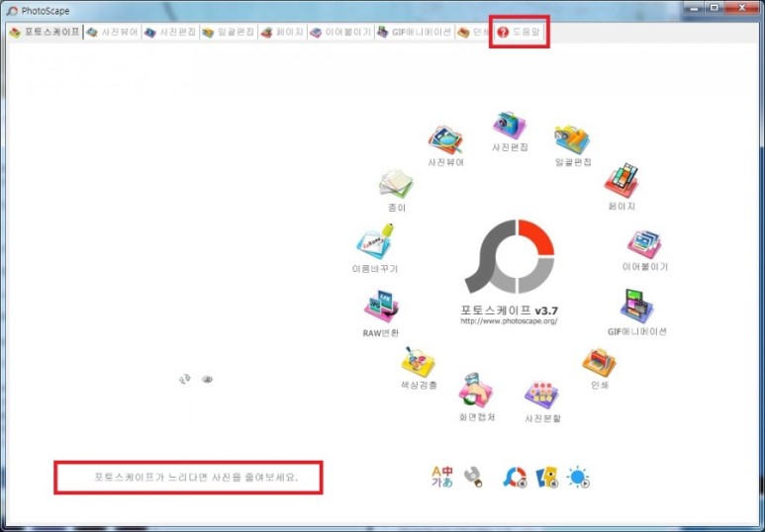Select the 페이지 tab

coord(282,33)
